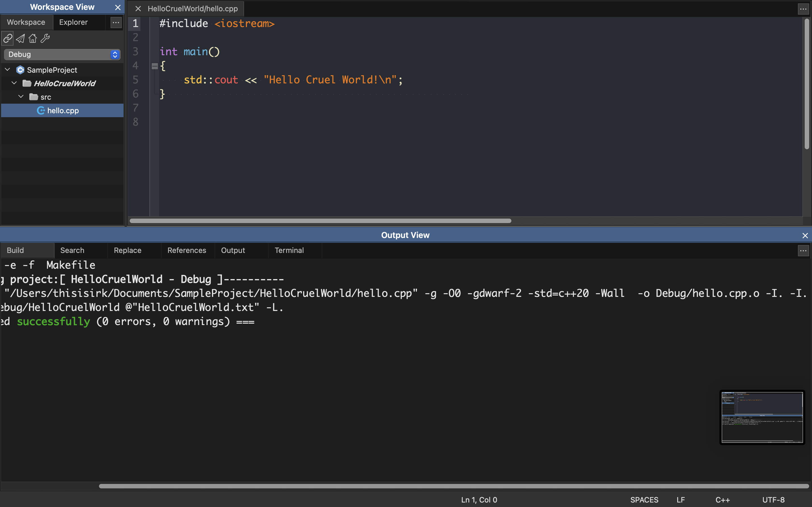This screenshot has width=812, height=507.
Task: Switch to the Terminal output tab
Action: 289,250
